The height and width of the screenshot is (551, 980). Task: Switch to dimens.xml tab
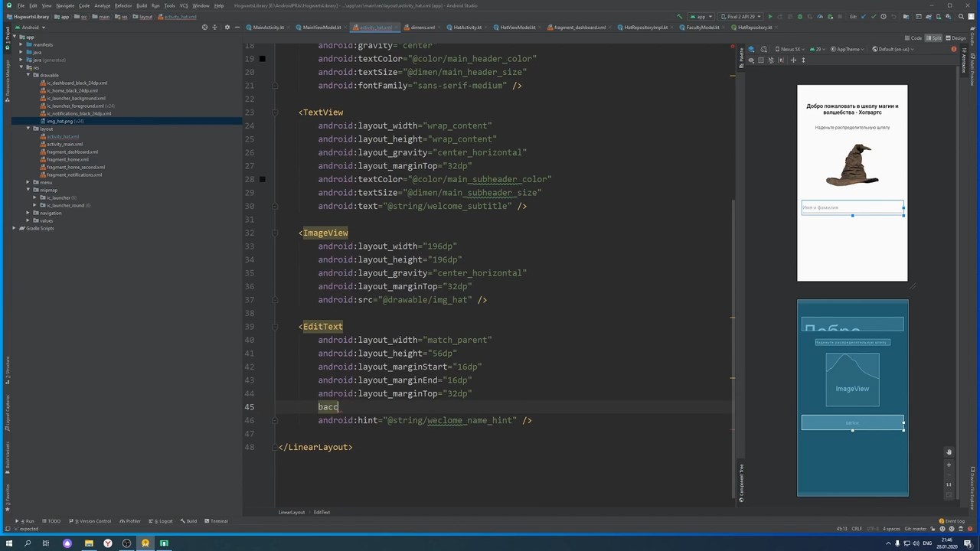[x=423, y=28]
